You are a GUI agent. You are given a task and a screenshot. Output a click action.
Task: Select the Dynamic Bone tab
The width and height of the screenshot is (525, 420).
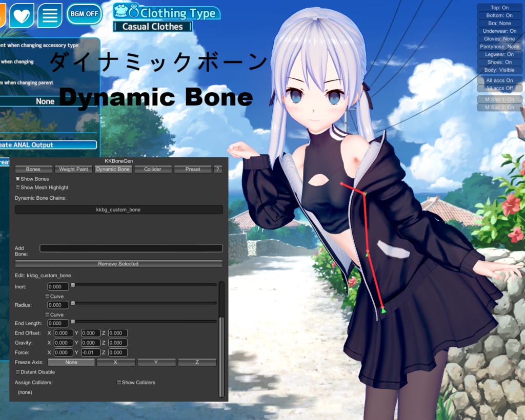(x=113, y=169)
